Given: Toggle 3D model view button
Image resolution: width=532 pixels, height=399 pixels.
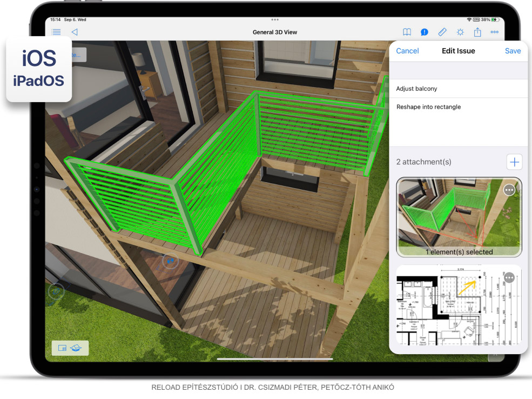Looking at the screenshot, I should (x=76, y=348).
